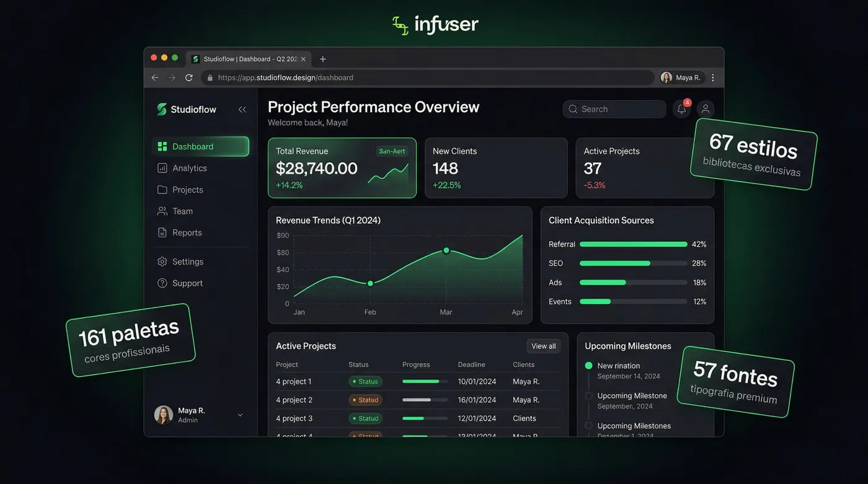Click the Projects folder icon
The height and width of the screenshot is (484, 868).
coord(162,190)
